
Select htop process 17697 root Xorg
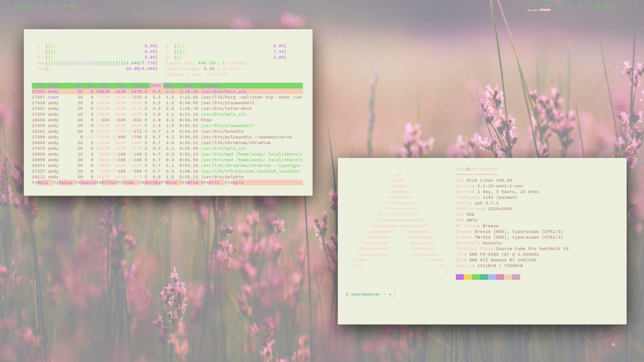tap(167, 97)
